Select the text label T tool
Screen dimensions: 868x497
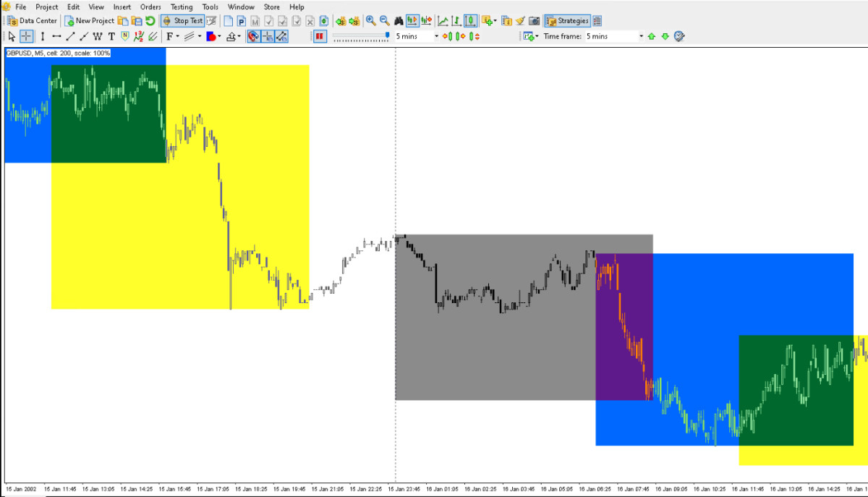pos(111,36)
